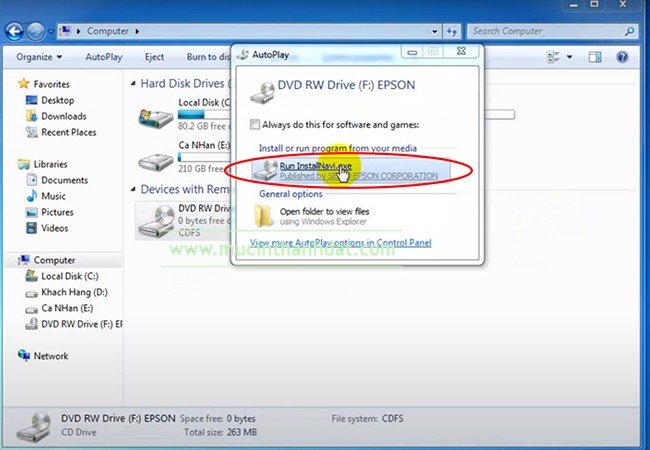This screenshot has width=650, height=450.
Task: Click the Pictures library icon
Action: pyautogui.click(x=32, y=212)
